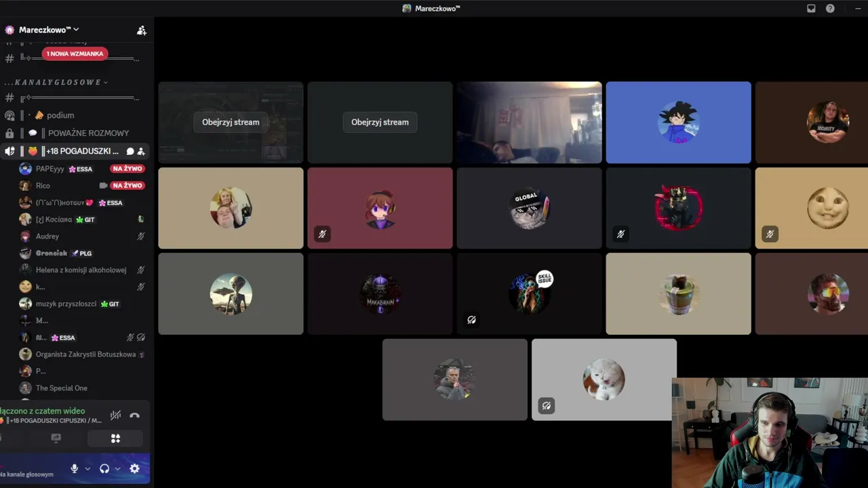Viewport: 868px width, 488px height.
Task: Click invite icon on the +18 POGADUSZKI channel
Action: (x=141, y=151)
